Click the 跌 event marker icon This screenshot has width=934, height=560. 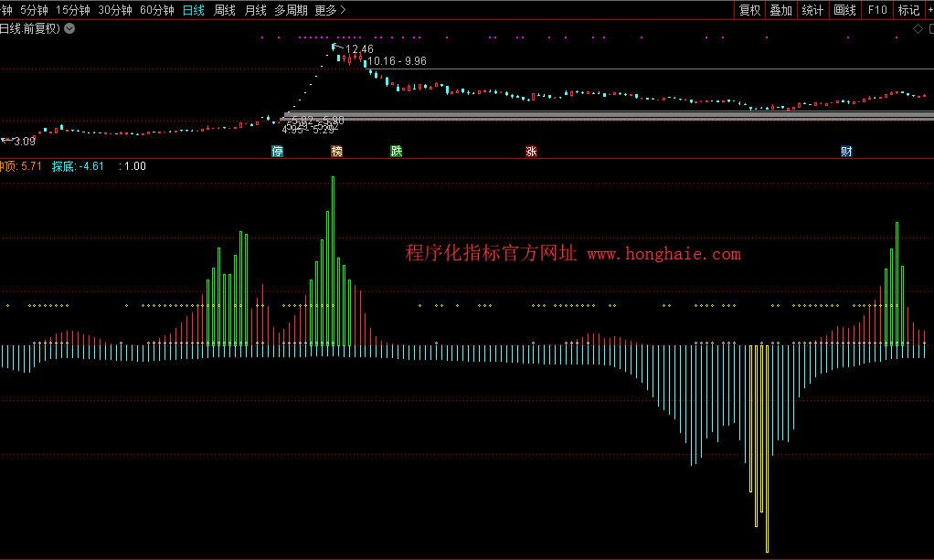396,152
